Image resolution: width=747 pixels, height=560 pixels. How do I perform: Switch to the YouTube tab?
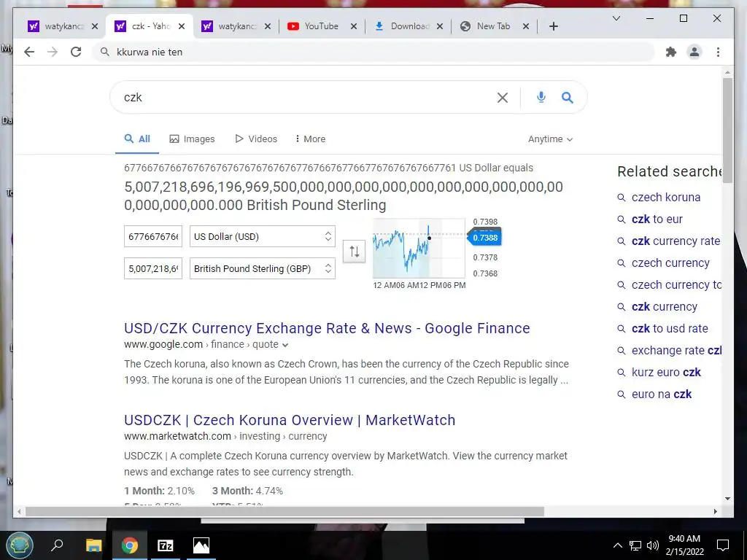click(x=322, y=26)
